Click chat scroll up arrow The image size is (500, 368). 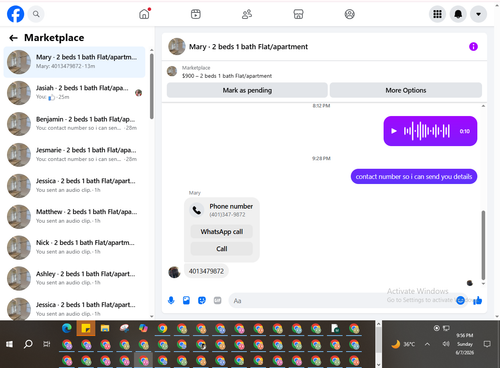point(483,106)
